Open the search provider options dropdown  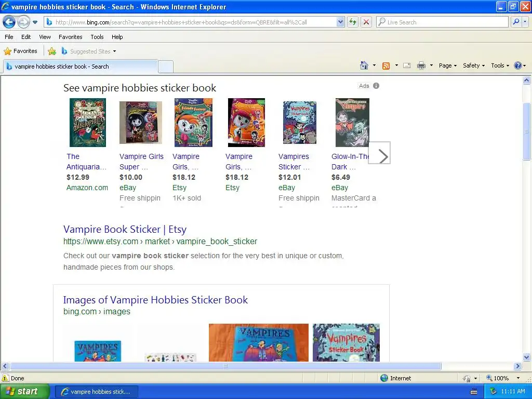525,22
